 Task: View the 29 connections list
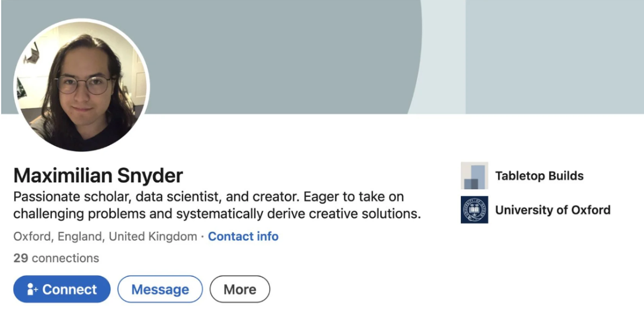point(56,258)
